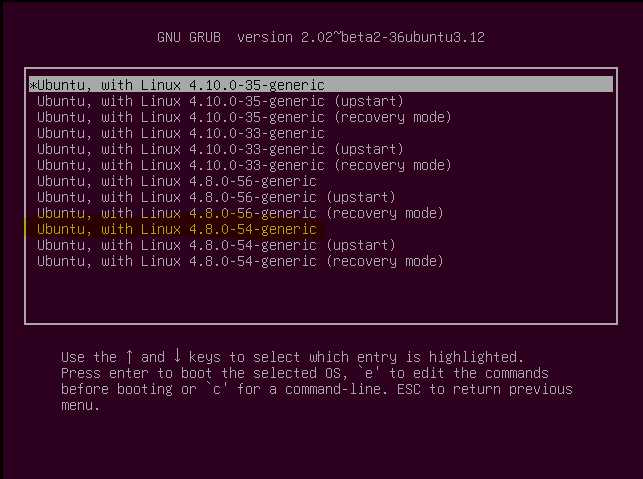Image resolution: width=643 pixels, height=479 pixels.
Task: Choose Linux 4.10.0-35-generic (upstart) entry
Action: click(x=220, y=101)
